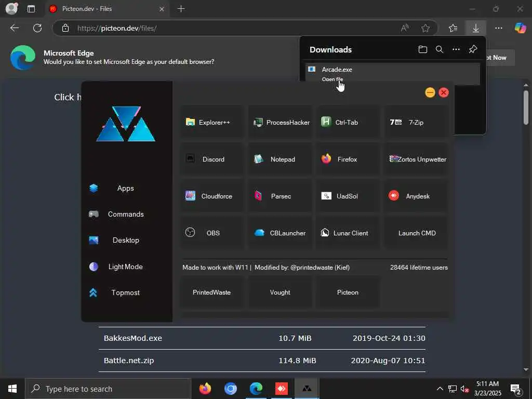This screenshot has width=532, height=399.
Task: Open Notepad app tile
Action: 280,159
